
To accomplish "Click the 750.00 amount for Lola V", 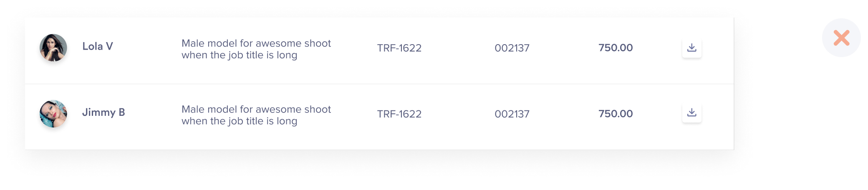I will pos(616,47).
